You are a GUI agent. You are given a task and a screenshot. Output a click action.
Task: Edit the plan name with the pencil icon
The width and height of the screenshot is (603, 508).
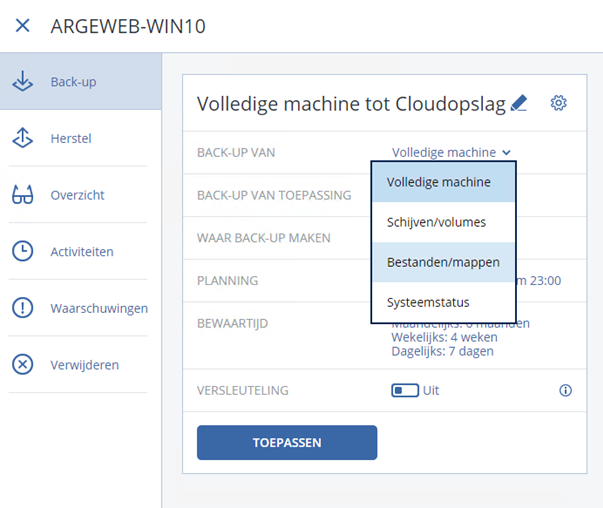coord(518,103)
